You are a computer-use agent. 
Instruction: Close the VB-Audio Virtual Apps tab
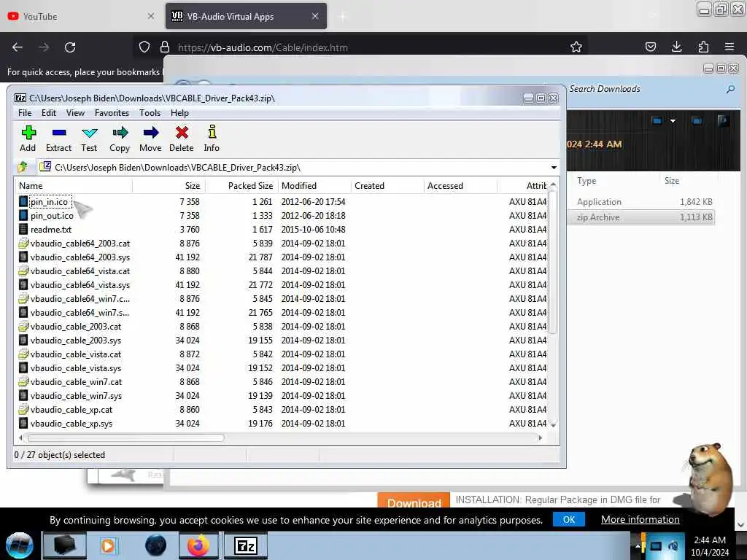click(x=315, y=16)
